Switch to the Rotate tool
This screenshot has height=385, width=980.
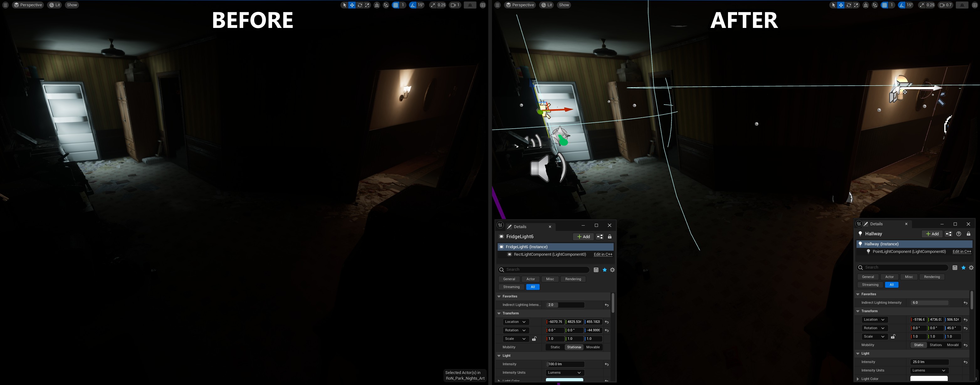tap(359, 5)
